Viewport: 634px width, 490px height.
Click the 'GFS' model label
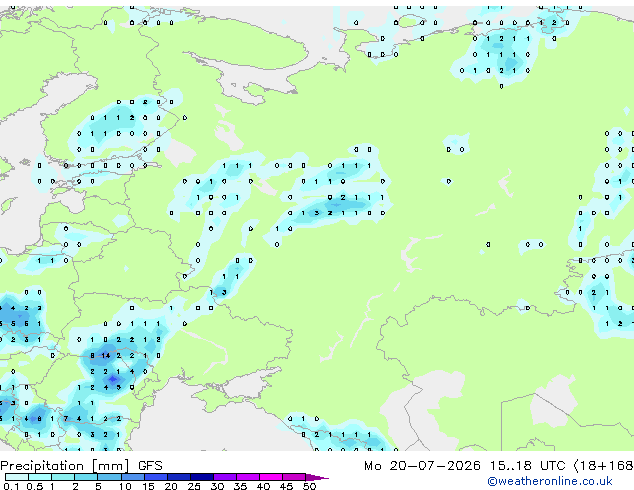coord(150,466)
